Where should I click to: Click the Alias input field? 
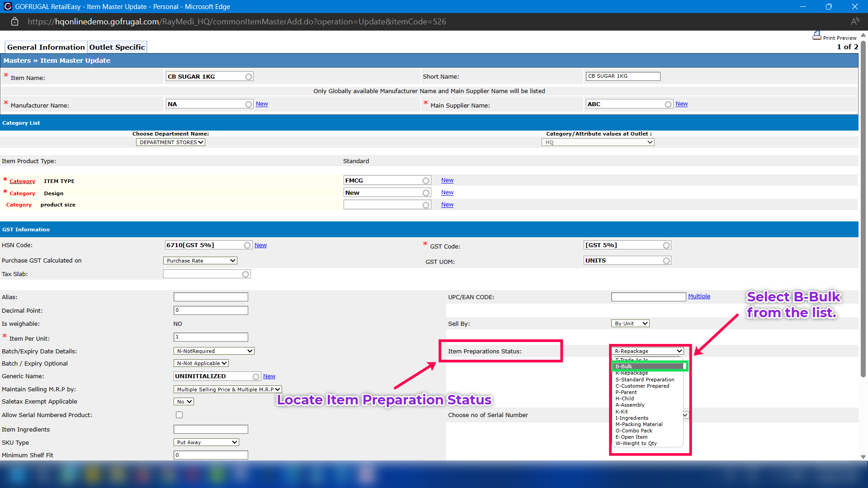pyautogui.click(x=211, y=297)
